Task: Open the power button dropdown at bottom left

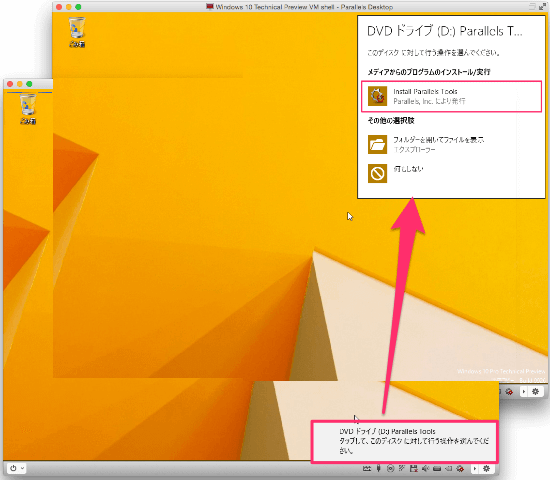Action: click(x=16, y=468)
